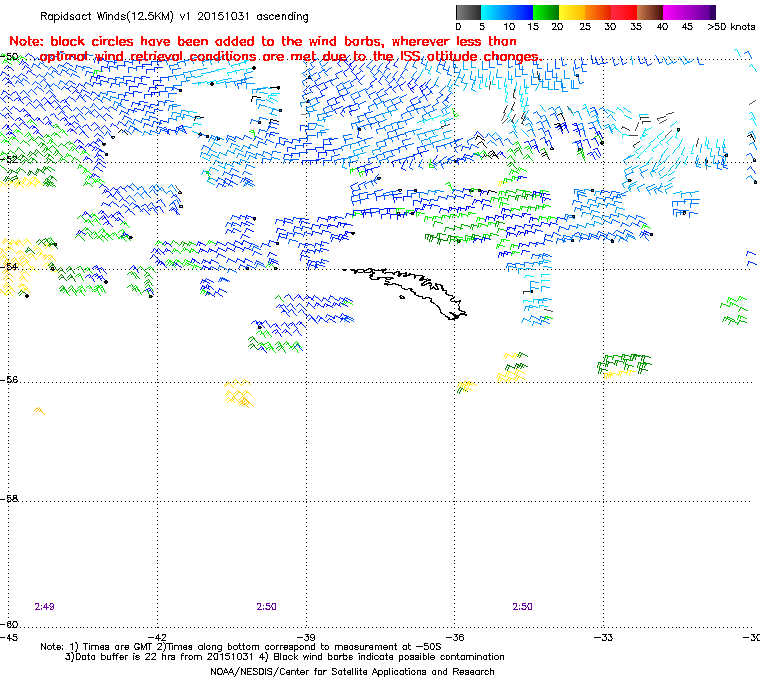Click the 'Times are GMT' footnote line
Image resolution: width=760 pixels, height=688 pixels.
pyautogui.click(x=241, y=647)
